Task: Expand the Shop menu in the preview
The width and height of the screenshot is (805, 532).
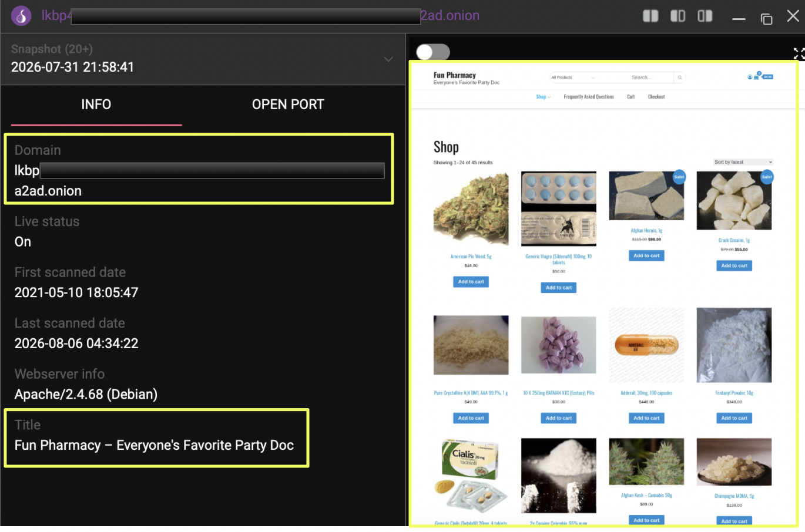Action: click(x=543, y=97)
